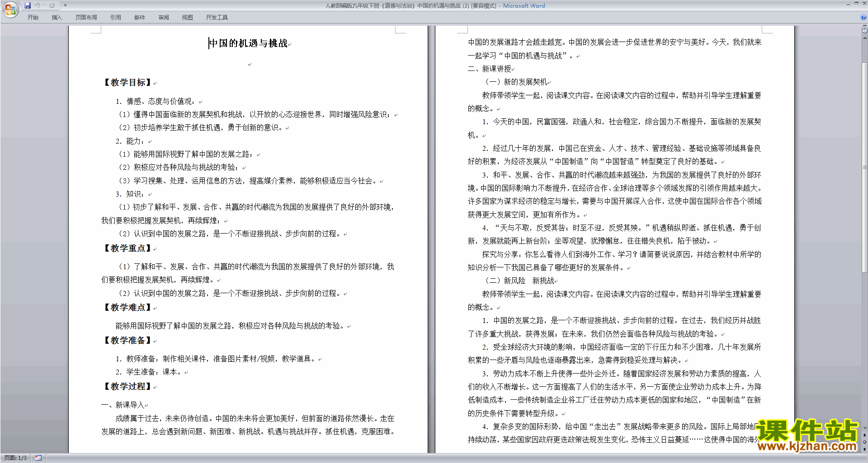Click the sentence 能够用国际视野了解中国的发展之路 under 教学难点

[x=230, y=326]
